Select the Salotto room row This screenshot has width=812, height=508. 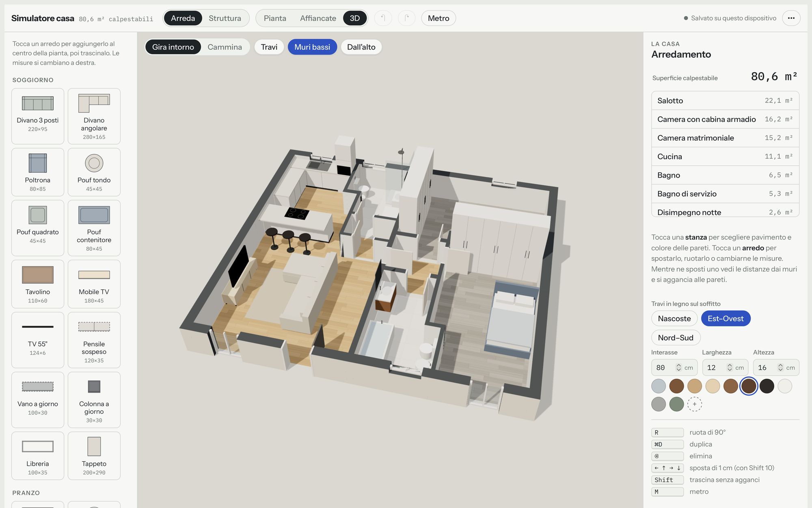(x=725, y=101)
